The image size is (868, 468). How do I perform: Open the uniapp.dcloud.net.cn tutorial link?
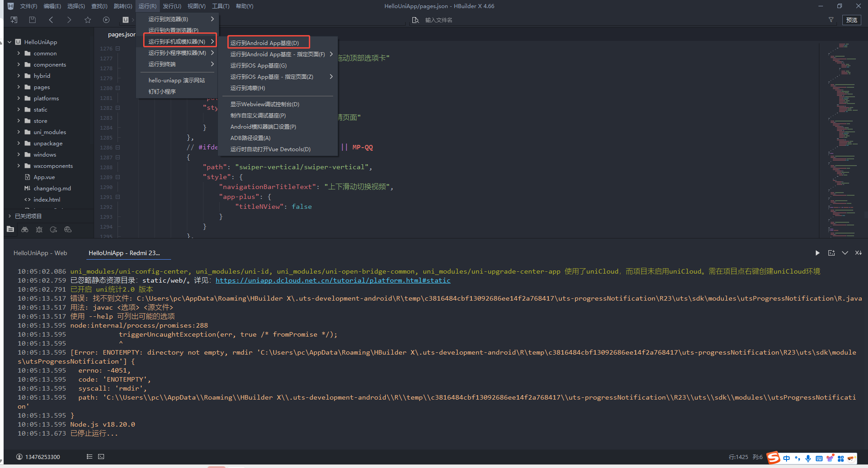[x=333, y=280]
